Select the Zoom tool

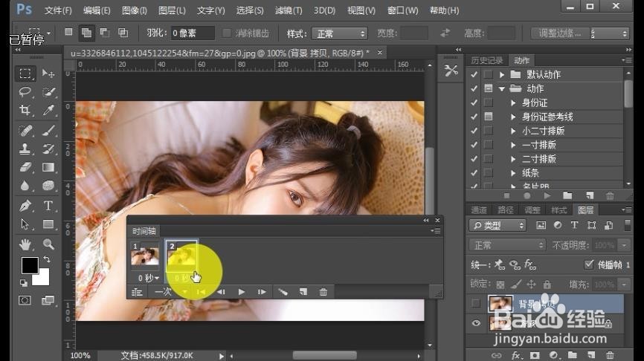48,244
